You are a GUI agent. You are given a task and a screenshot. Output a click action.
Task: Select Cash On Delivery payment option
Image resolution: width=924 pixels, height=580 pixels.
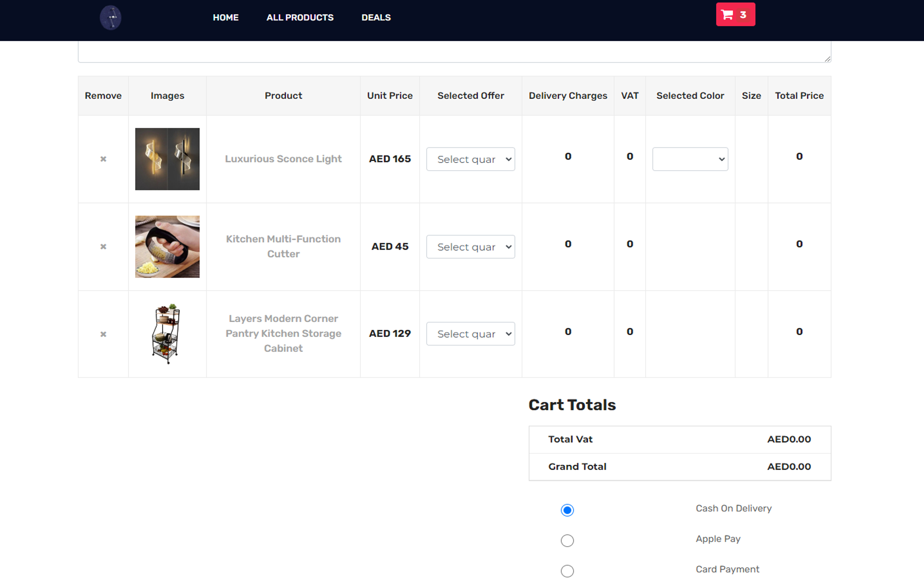click(567, 510)
